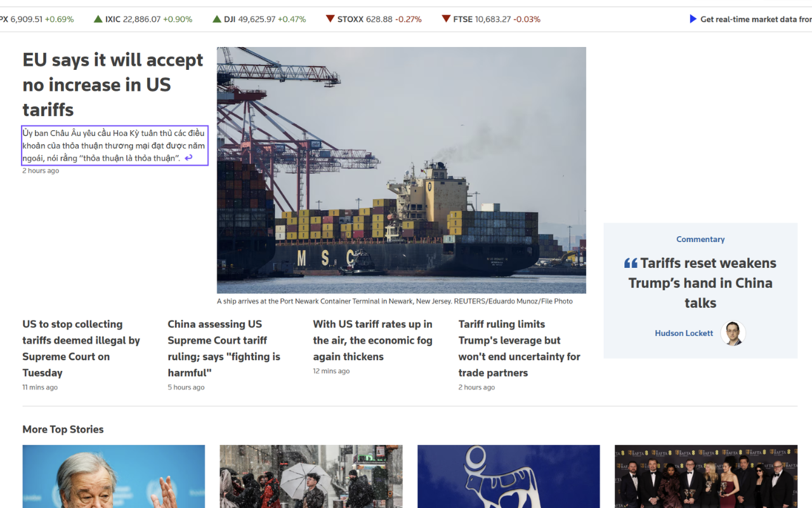
Task: Open 'China assessing US Supreme Court tariff ruling' story
Action: coord(224,348)
